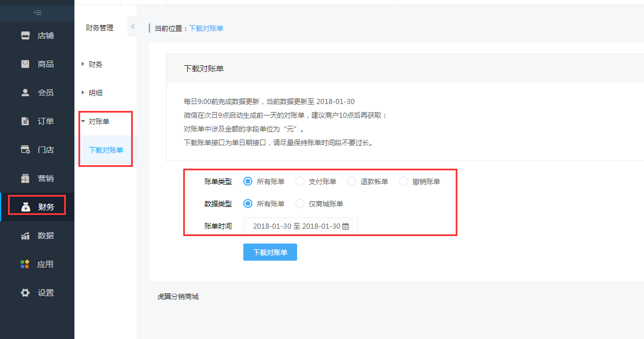Select 所有账单 under 数据类型
The width and height of the screenshot is (644, 339).
tap(248, 204)
